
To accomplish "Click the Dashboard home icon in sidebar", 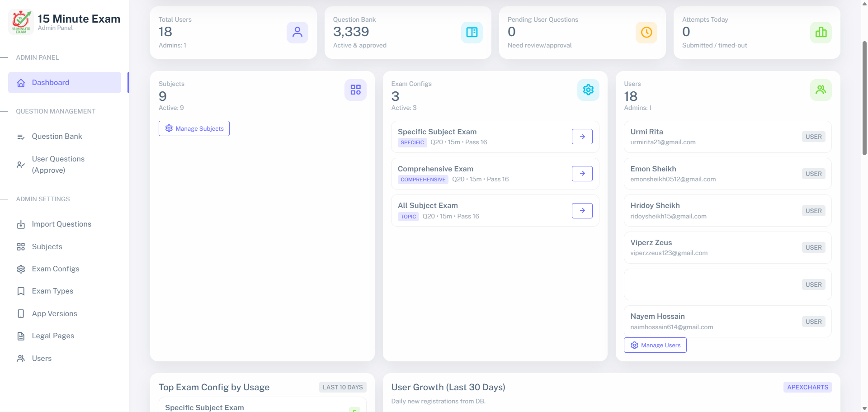I will tap(21, 83).
